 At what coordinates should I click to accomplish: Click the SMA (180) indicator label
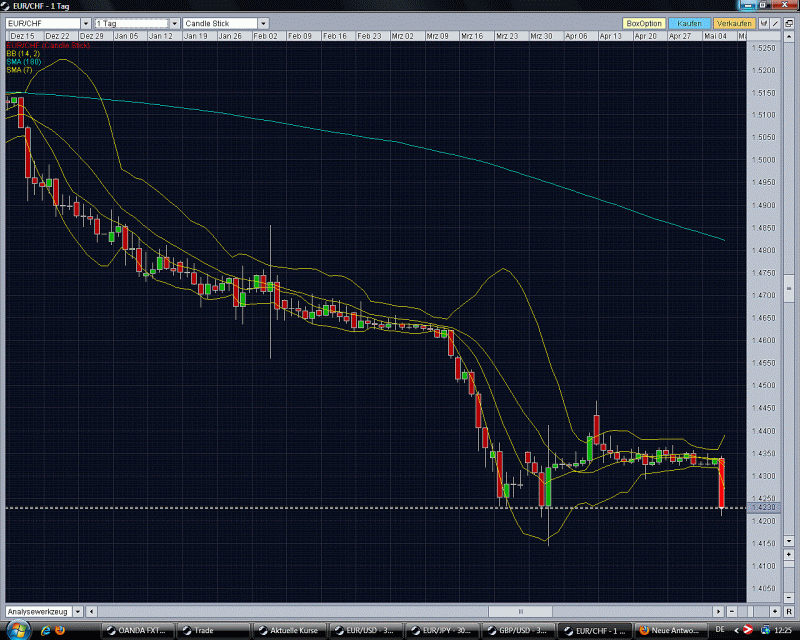[23, 62]
